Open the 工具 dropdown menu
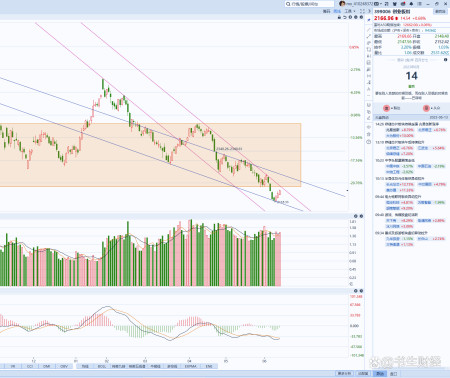The image size is (450, 378). click(x=350, y=11)
